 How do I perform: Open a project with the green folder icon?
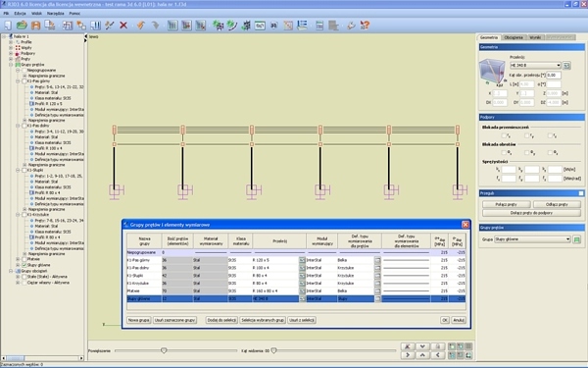[x=22, y=26]
